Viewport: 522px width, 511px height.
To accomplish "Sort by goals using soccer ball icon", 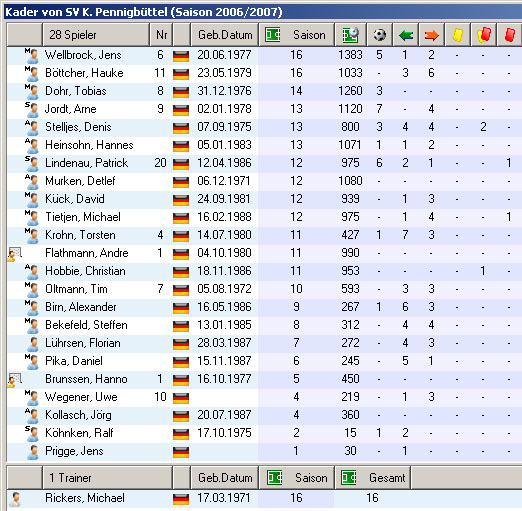I will coord(379,35).
